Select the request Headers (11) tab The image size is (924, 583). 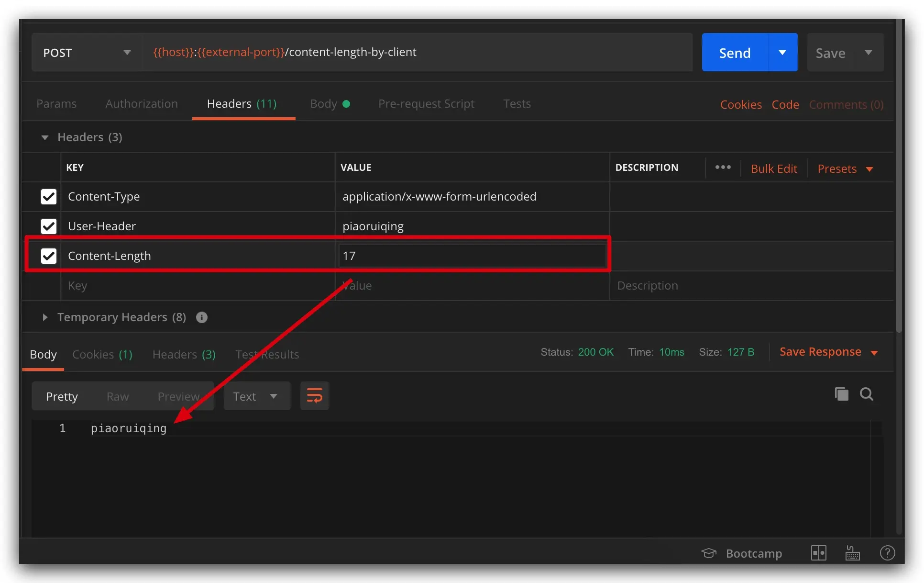coord(242,104)
